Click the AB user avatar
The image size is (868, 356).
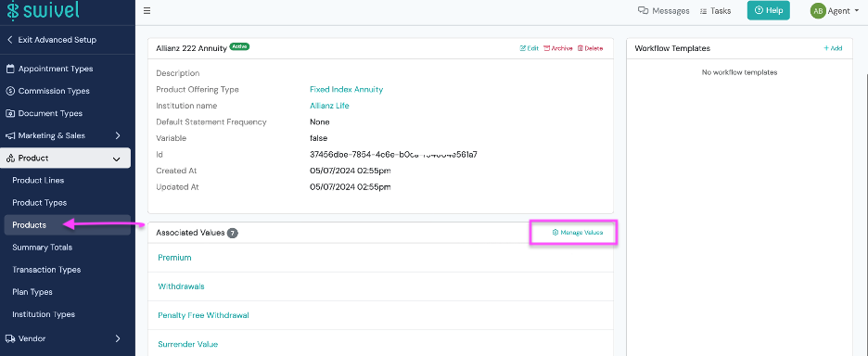(818, 10)
